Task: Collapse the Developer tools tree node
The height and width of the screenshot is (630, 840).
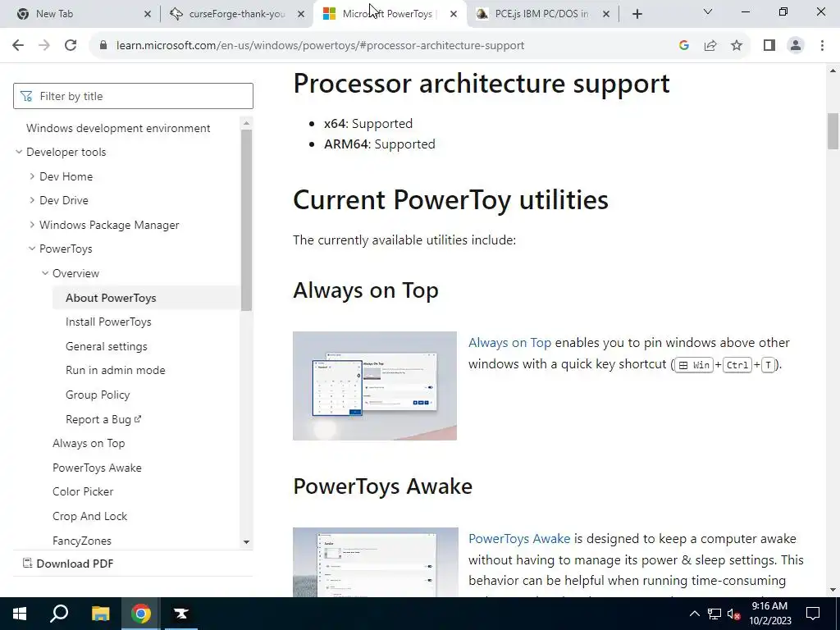Action: pyautogui.click(x=19, y=152)
